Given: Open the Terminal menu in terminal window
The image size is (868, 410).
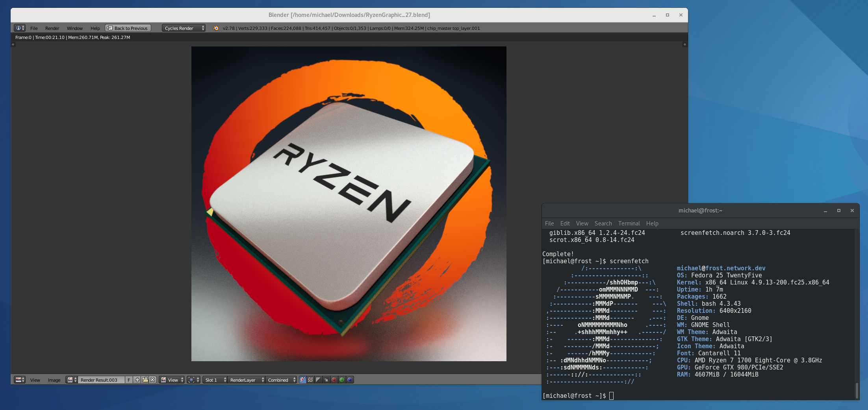Looking at the screenshot, I should (629, 223).
